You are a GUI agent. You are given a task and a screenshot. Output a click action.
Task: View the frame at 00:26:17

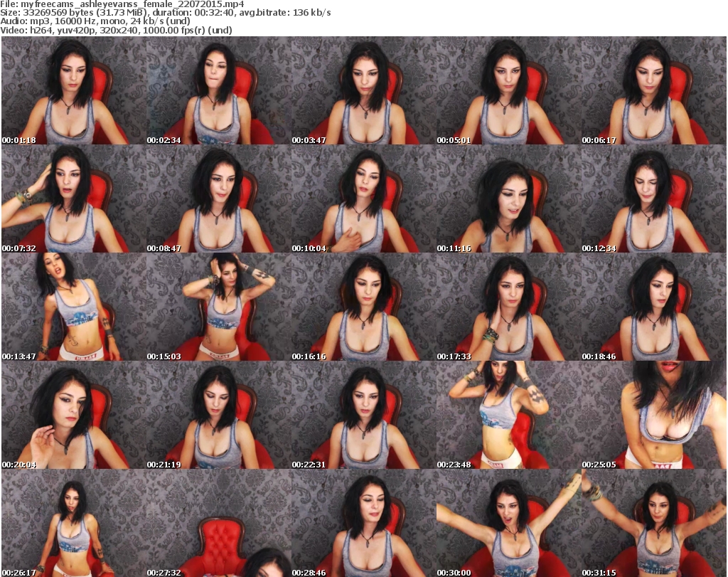74,523
